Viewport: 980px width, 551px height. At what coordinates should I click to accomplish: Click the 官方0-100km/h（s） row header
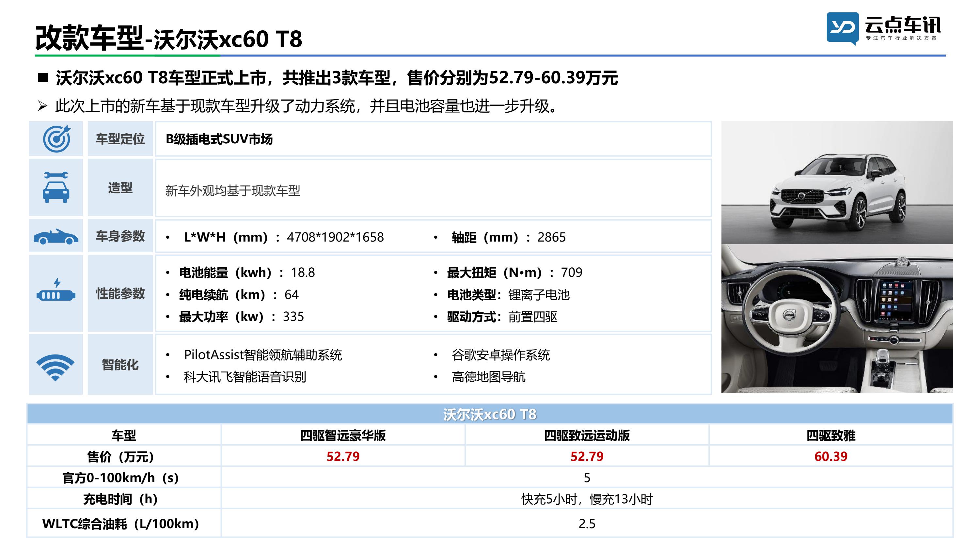pyautogui.click(x=124, y=478)
